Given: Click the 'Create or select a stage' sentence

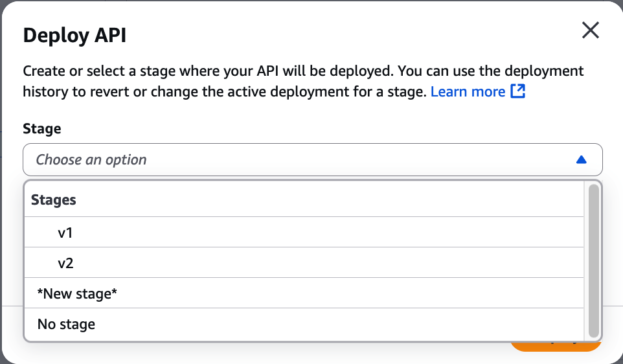Looking at the screenshot, I should [x=194, y=71].
